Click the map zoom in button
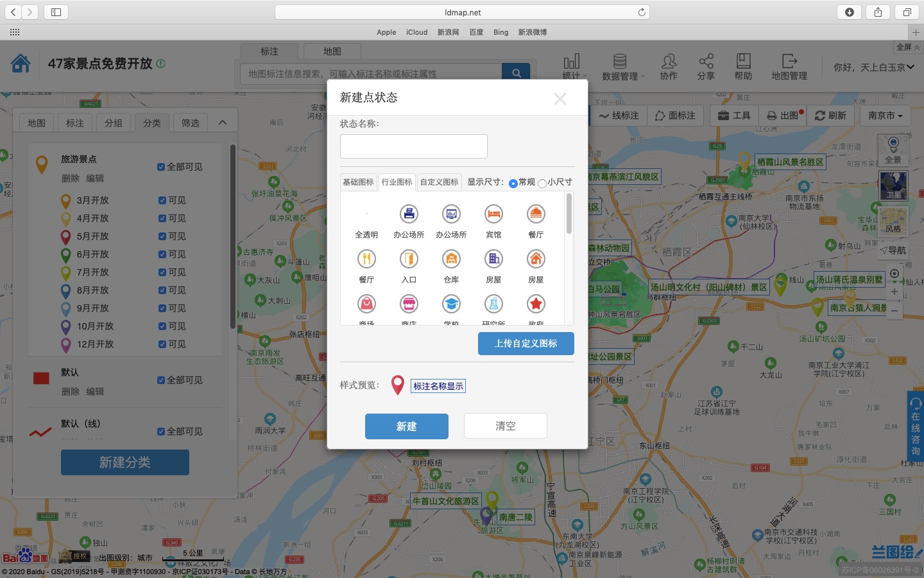This screenshot has width=924, height=578. (x=894, y=292)
